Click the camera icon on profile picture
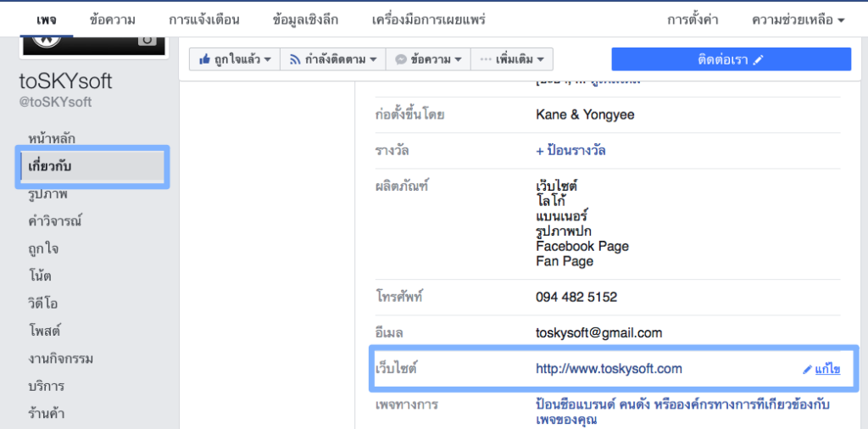The width and height of the screenshot is (868, 429). pos(147,41)
